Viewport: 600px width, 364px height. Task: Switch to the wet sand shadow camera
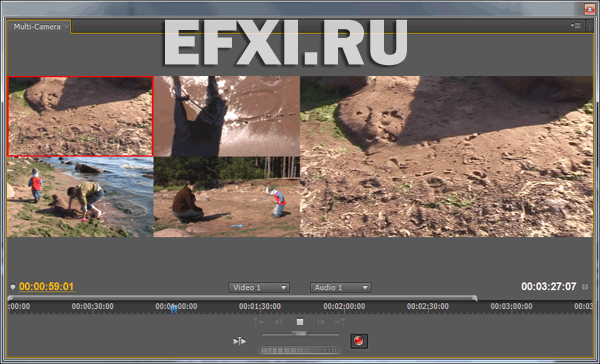[227, 116]
